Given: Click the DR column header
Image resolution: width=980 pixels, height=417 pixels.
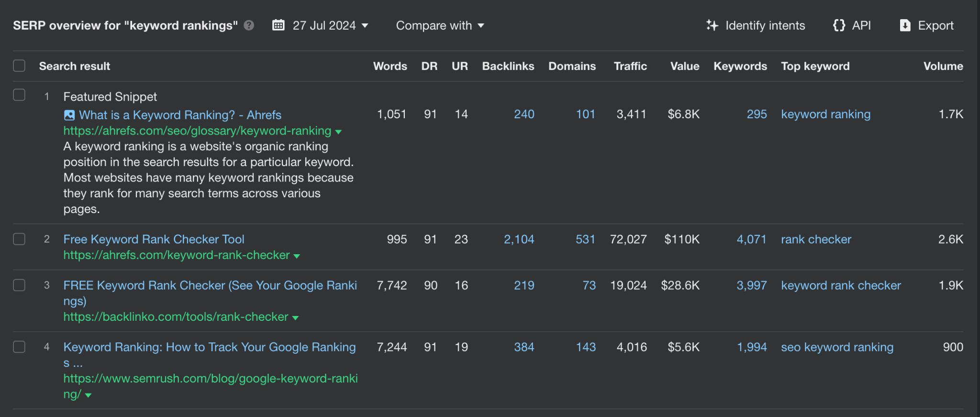Looking at the screenshot, I should pyautogui.click(x=429, y=66).
